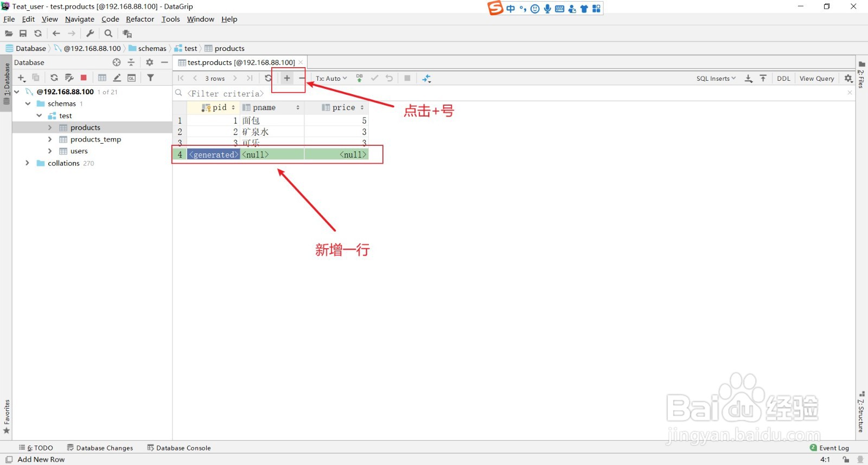868x465 pixels.
Task: Open Database panel gear options
Action: click(150, 62)
